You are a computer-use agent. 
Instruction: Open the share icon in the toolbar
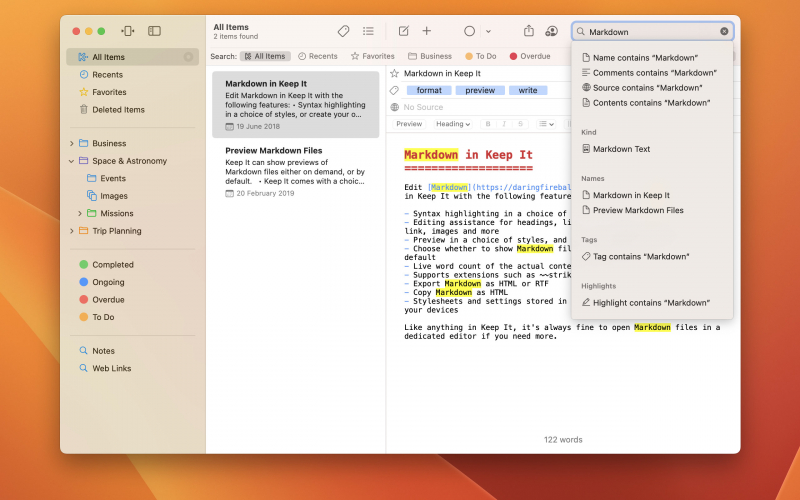(x=529, y=31)
